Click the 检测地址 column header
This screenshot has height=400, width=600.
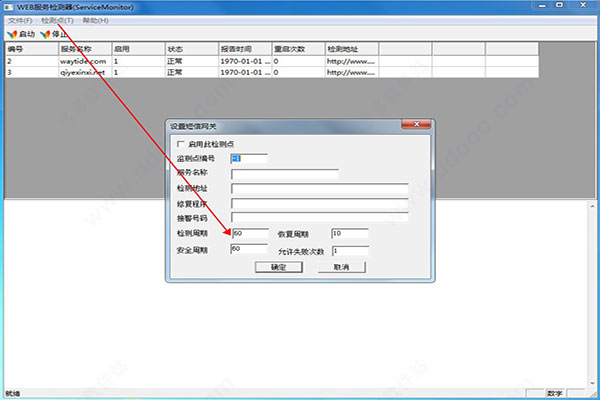tap(352, 49)
